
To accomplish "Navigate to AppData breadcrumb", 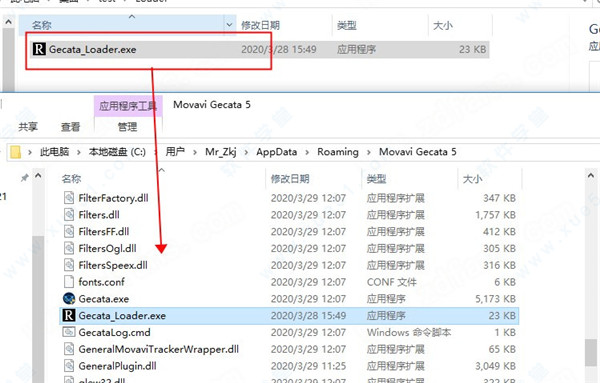I will [276, 152].
